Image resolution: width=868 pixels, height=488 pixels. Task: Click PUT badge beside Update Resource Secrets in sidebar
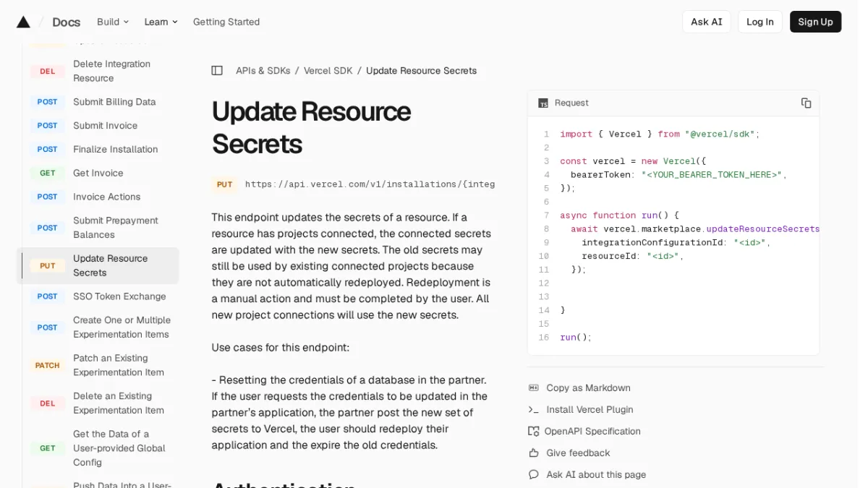[48, 266]
